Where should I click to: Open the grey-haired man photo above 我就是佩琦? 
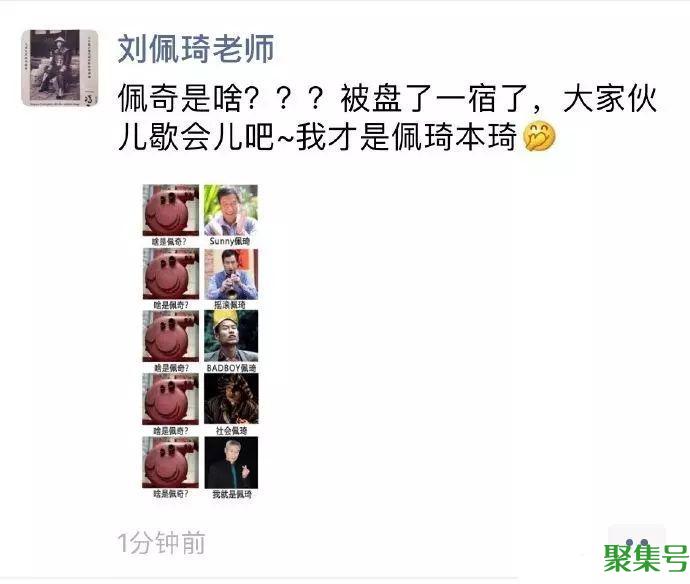click(x=231, y=462)
